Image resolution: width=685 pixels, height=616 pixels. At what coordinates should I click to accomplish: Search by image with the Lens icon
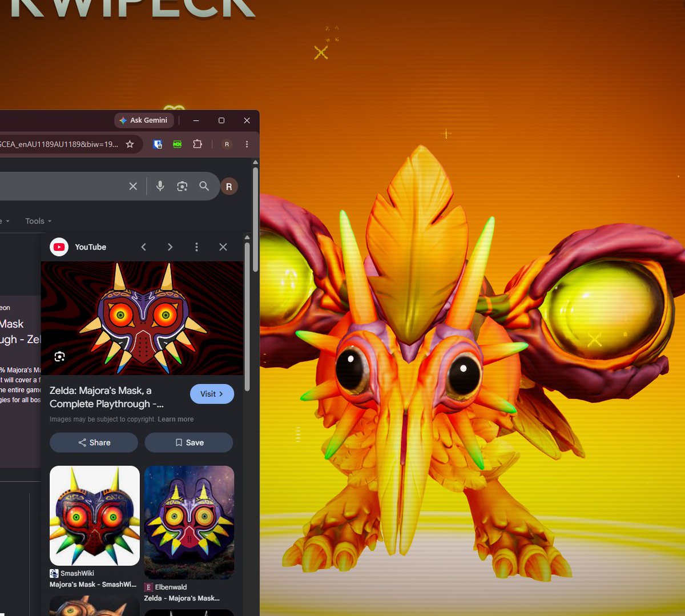(182, 186)
